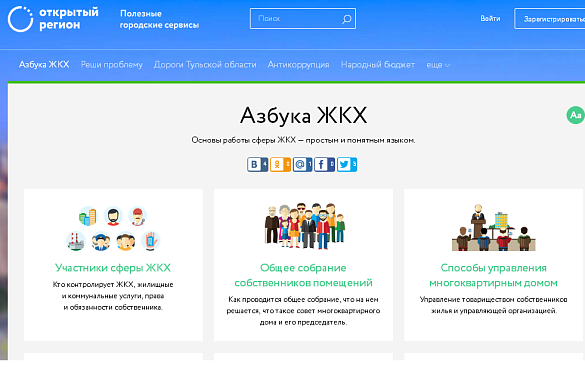Click text starting Управление товариществом собственников
This screenshot has height=374, width=585.
pyautogui.click(x=494, y=305)
